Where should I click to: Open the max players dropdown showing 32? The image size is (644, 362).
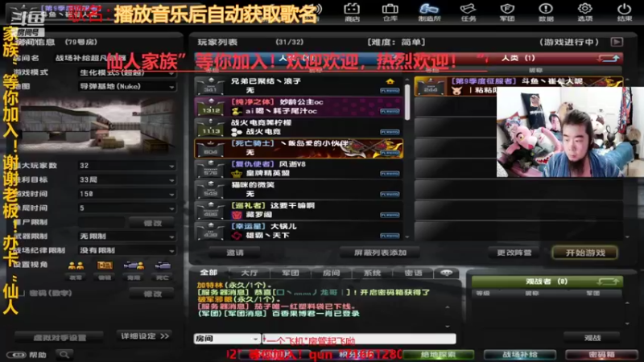click(127, 166)
